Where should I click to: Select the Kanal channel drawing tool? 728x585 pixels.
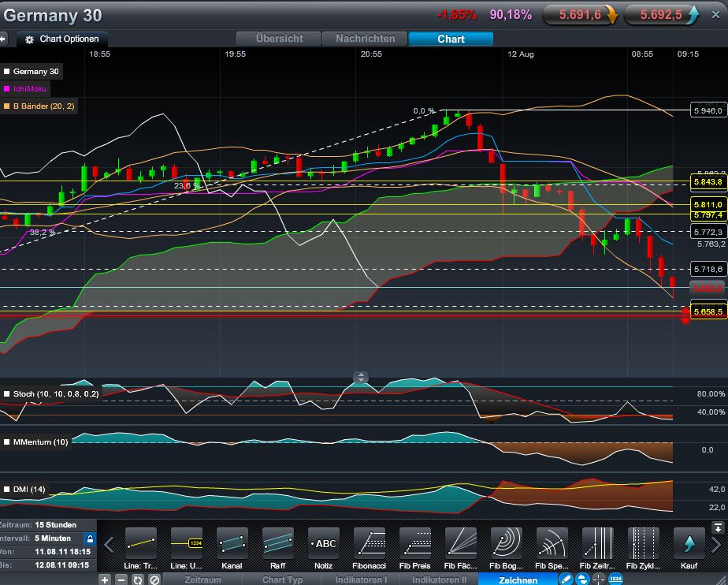click(232, 543)
